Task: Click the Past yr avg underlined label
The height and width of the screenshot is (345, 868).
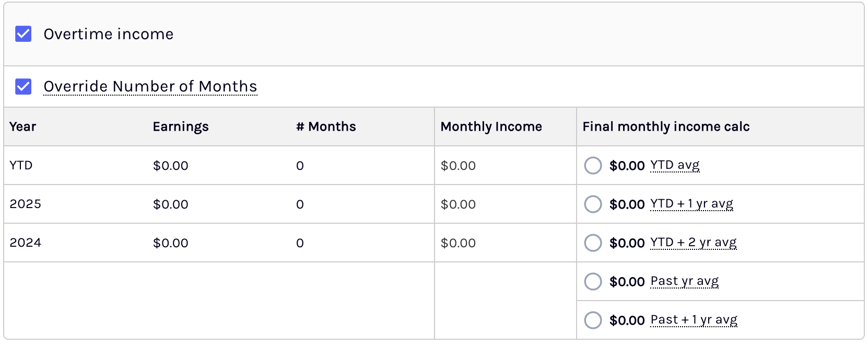Action: [x=685, y=281]
